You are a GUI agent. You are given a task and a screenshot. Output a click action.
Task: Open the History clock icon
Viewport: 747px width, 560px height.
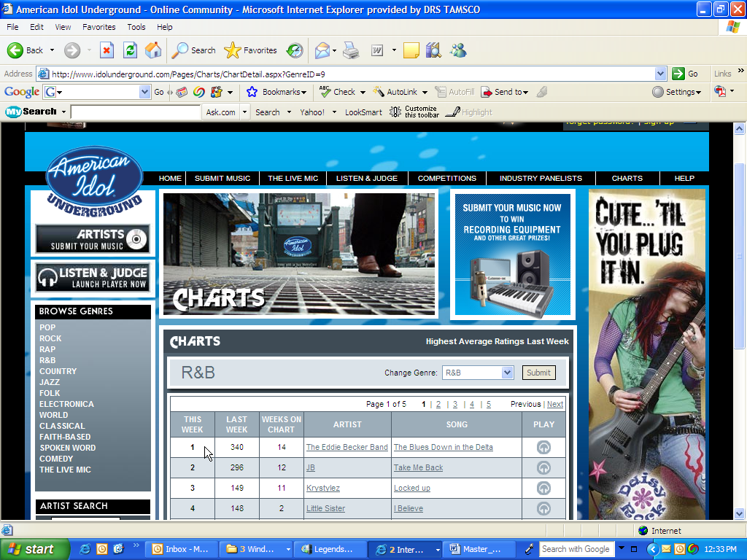[295, 50]
